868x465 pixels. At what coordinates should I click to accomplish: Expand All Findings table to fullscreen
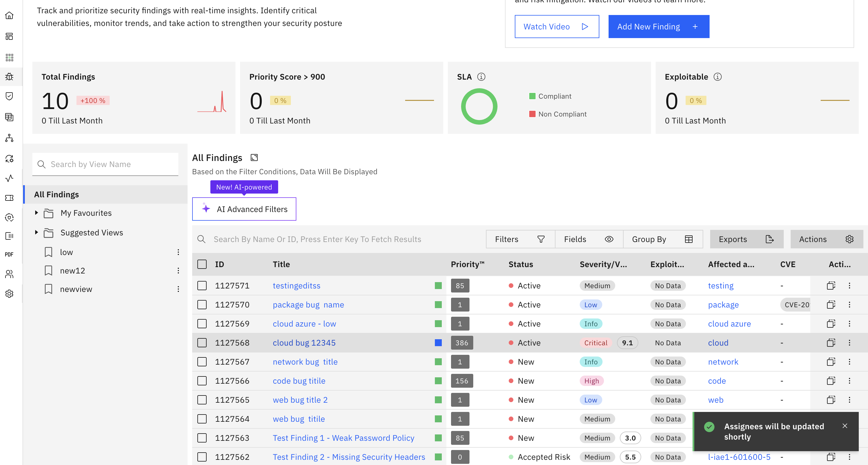coord(254,157)
